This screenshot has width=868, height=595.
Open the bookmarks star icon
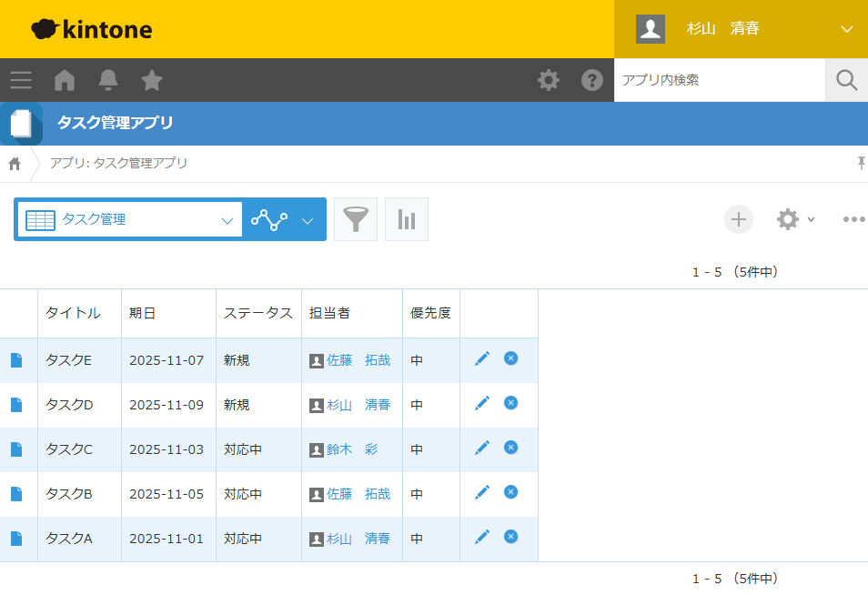[x=152, y=80]
